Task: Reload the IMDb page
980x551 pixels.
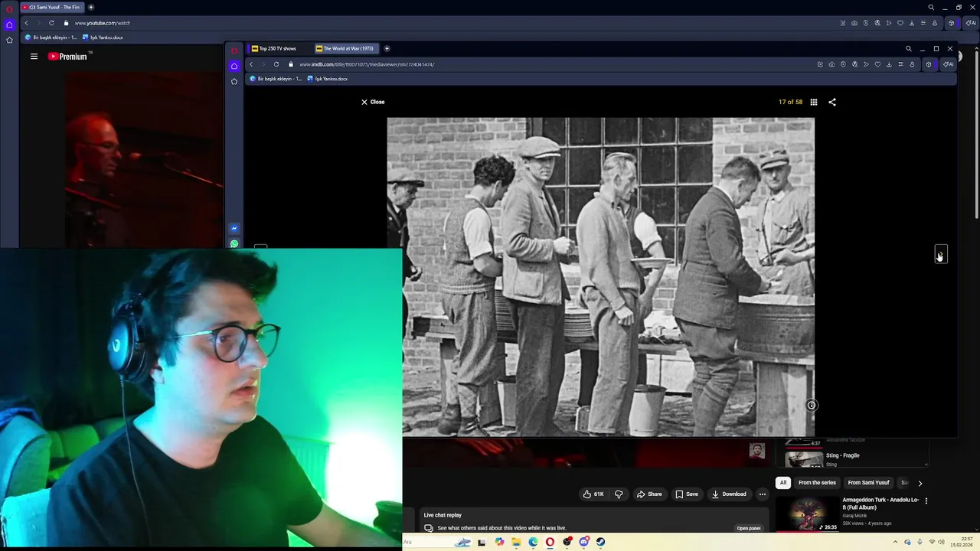Action: pos(276,64)
